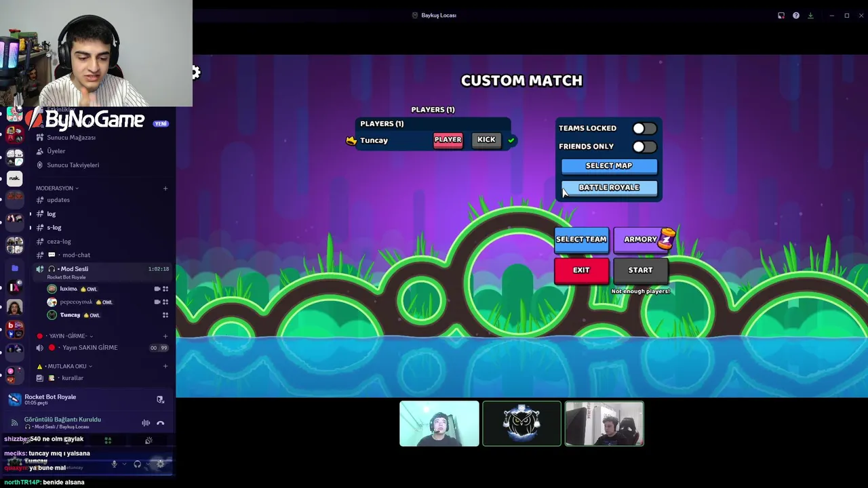This screenshot has width=868, height=488.
Task: Select pepecoymak in voice channel list
Action: click(x=102, y=302)
